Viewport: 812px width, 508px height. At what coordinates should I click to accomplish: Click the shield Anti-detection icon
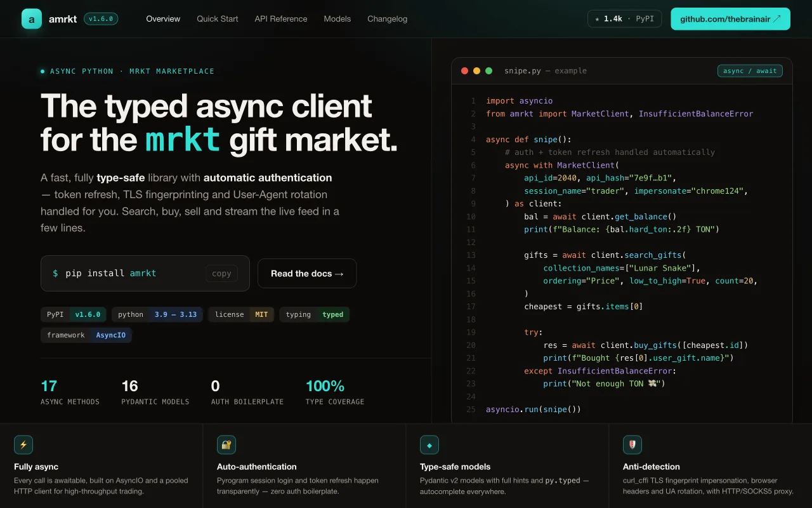pos(632,444)
